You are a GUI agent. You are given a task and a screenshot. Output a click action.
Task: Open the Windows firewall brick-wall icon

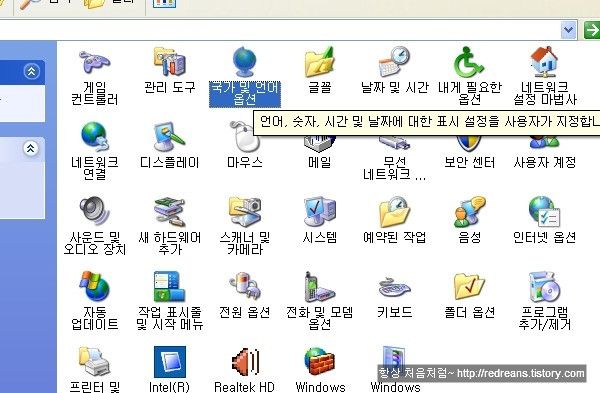coord(320,361)
